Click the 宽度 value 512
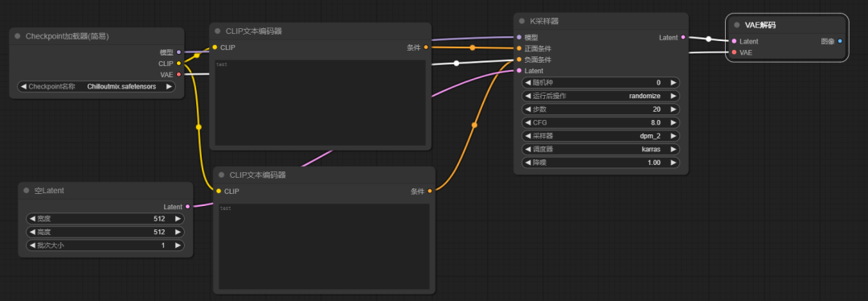This screenshot has width=868, height=301. [x=159, y=218]
